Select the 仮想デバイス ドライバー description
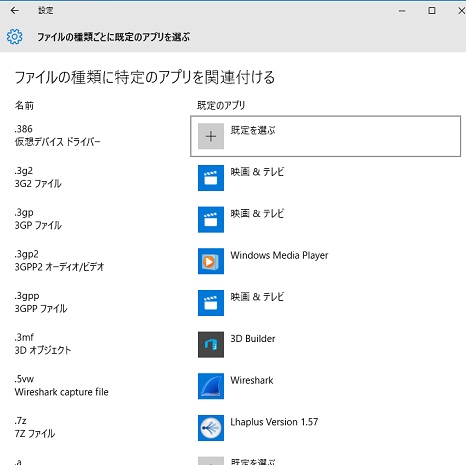This screenshot has height=465, width=466. coord(57,142)
